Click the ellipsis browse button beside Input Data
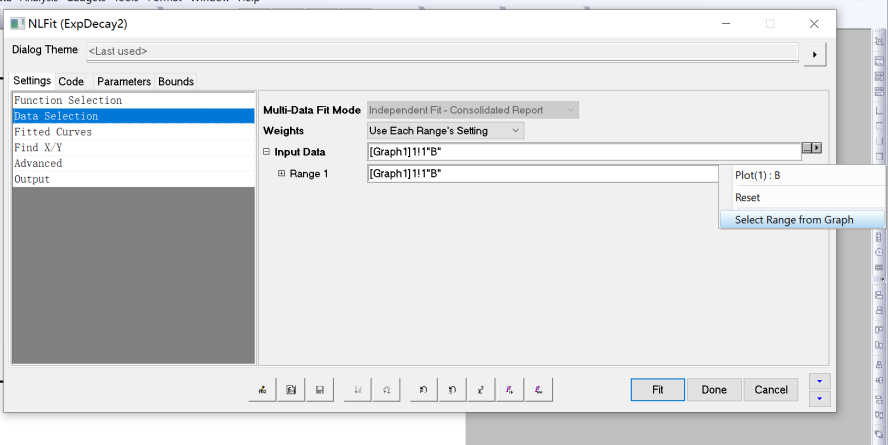888x445 pixels. 807,148
